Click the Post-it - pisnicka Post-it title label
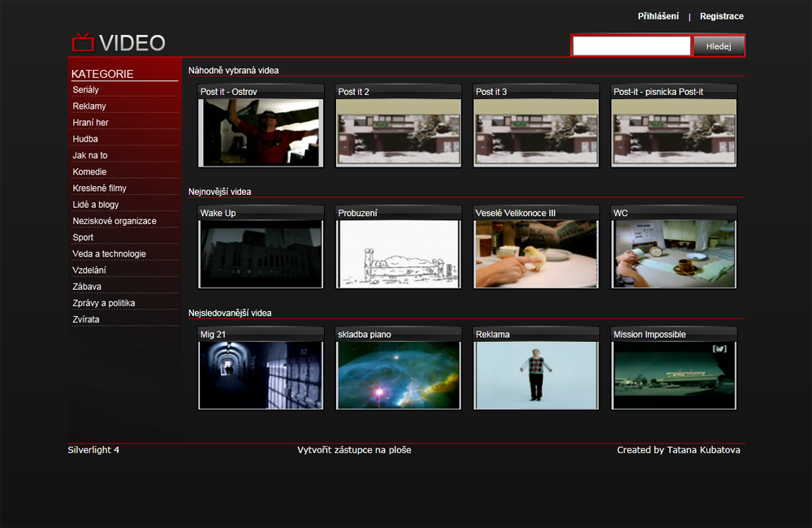Screen dimensions: 812x528 point(659,92)
